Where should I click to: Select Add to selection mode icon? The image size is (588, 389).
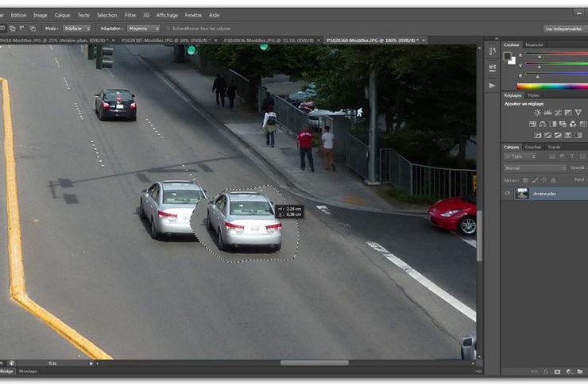tap(13, 29)
